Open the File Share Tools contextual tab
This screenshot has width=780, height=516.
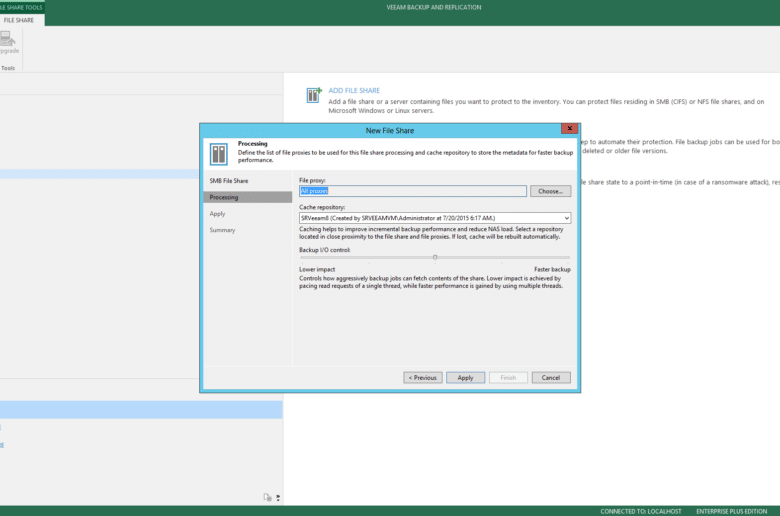click(21, 7)
